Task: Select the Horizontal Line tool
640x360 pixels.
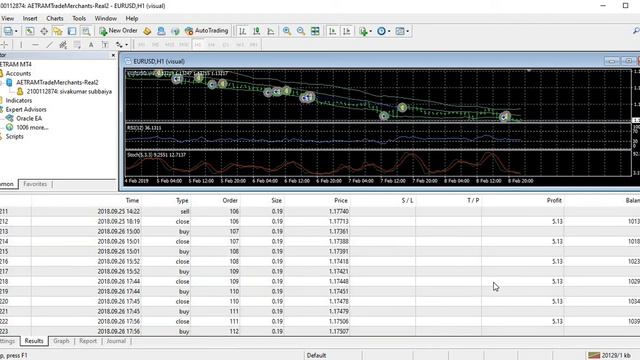Action: click(x=35, y=44)
